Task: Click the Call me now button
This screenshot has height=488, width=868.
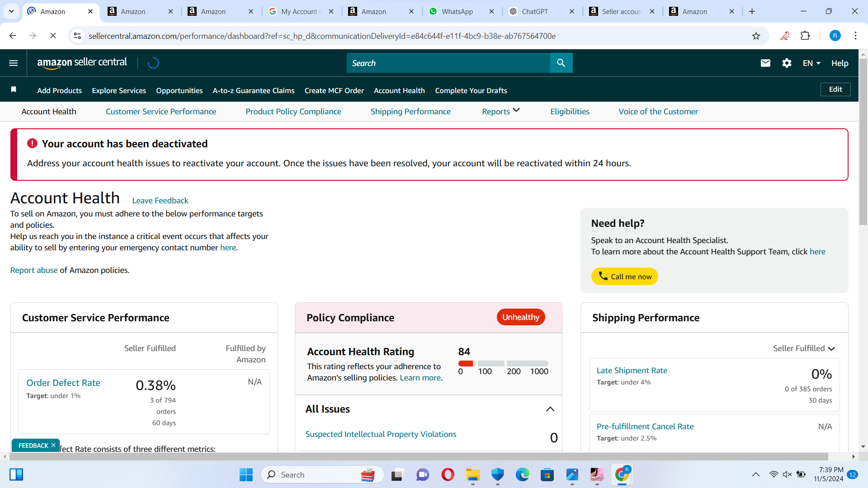Action: tap(625, 277)
